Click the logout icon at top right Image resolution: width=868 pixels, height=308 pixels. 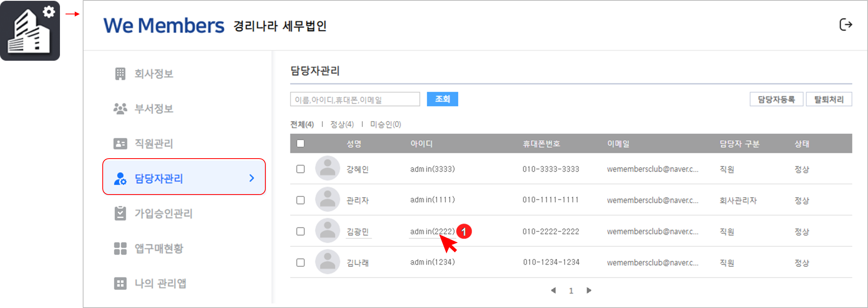coord(846,25)
